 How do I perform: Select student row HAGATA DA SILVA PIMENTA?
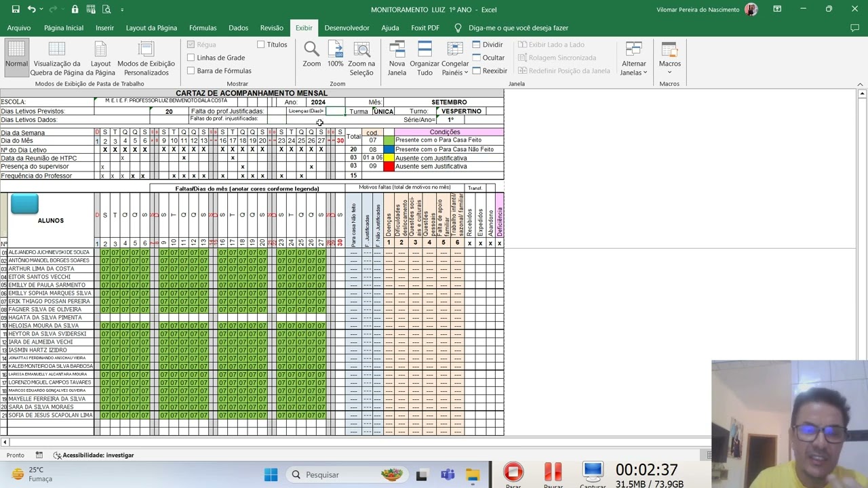point(50,317)
